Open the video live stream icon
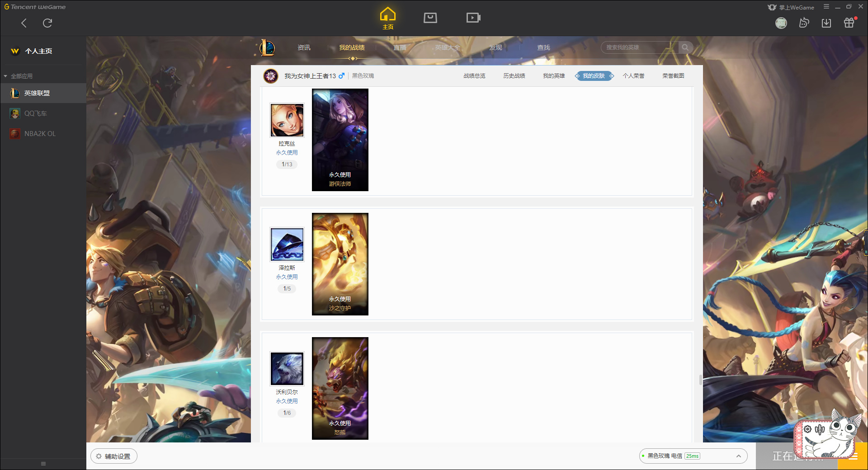The image size is (868, 470). (473, 18)
